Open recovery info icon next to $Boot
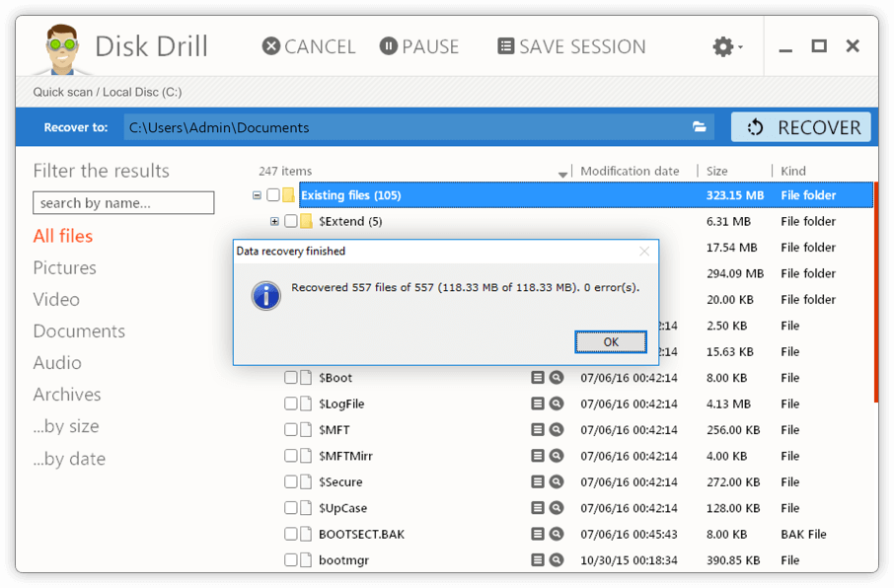The image size is (894, 588). click(538, 377)
